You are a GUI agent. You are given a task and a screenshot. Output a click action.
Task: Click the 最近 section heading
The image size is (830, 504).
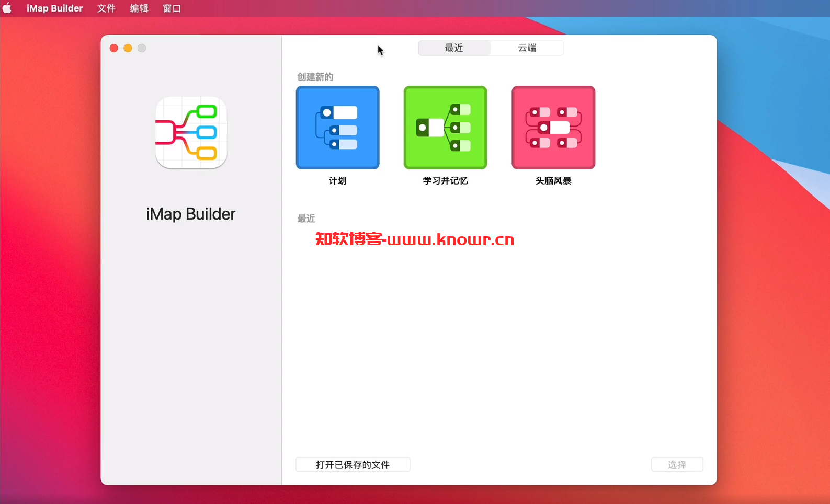[x=306, y=219]
